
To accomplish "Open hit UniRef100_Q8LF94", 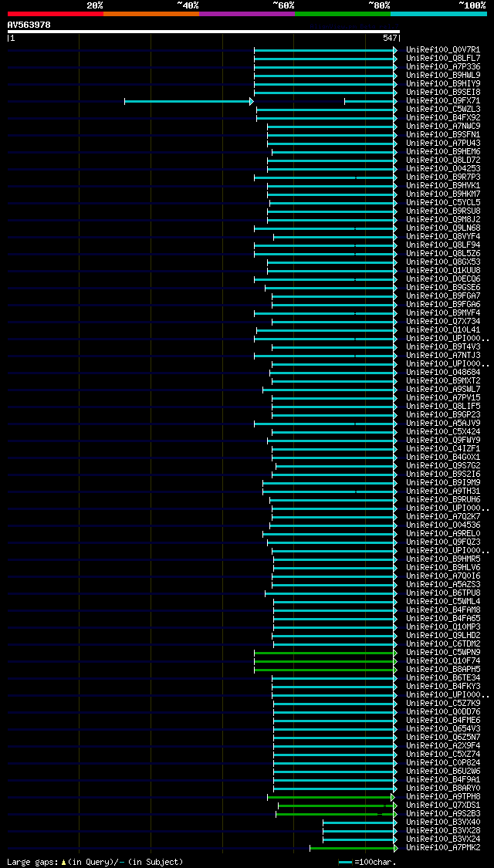I will [x=443, y=245].
